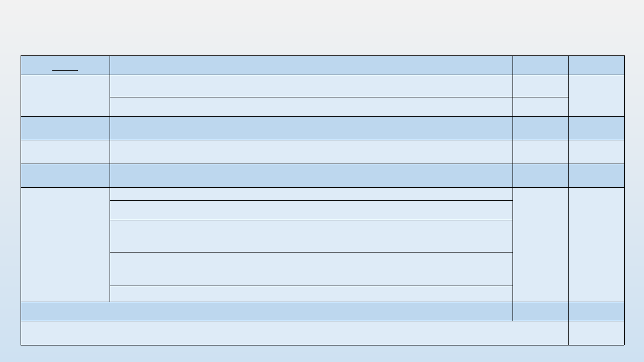Click the second wide sub-row cell under header
This screenshot has height=362, width=644.
coord(311,107)
